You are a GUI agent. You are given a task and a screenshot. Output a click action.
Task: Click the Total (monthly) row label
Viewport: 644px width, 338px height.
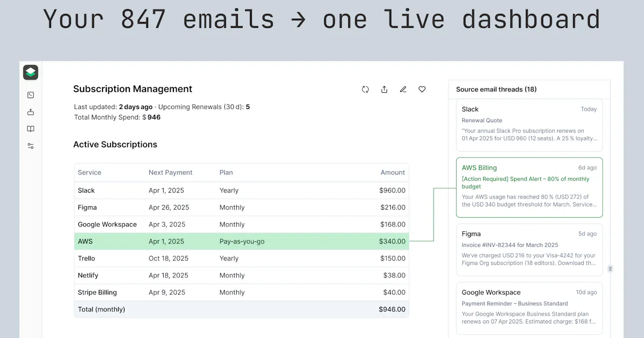click(x=101, y=310)
